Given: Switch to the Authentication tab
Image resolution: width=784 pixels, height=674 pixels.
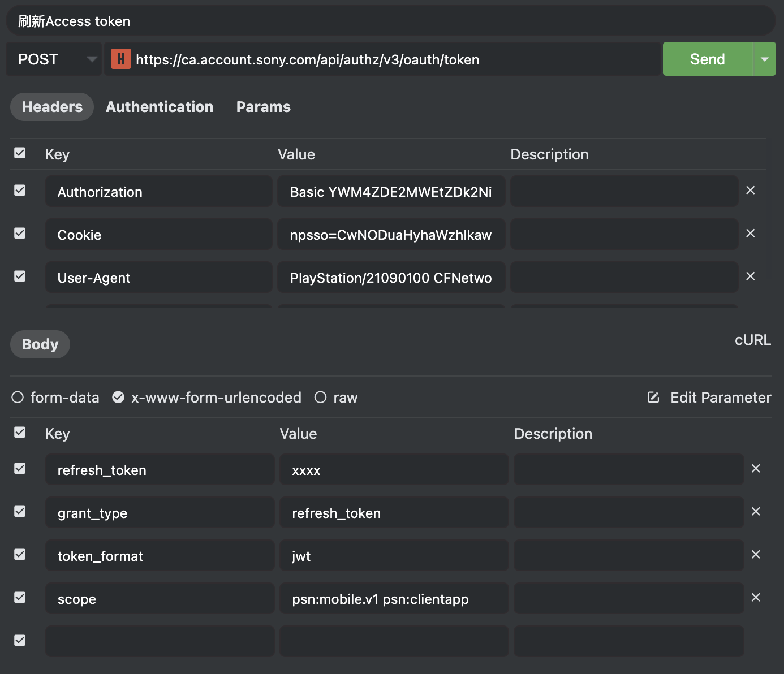Looking at the screenshot, I should tap(160, 107).
